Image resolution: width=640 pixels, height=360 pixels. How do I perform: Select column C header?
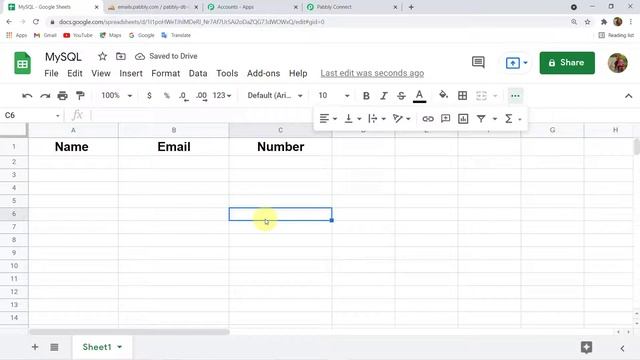click(x=280, y=130)
